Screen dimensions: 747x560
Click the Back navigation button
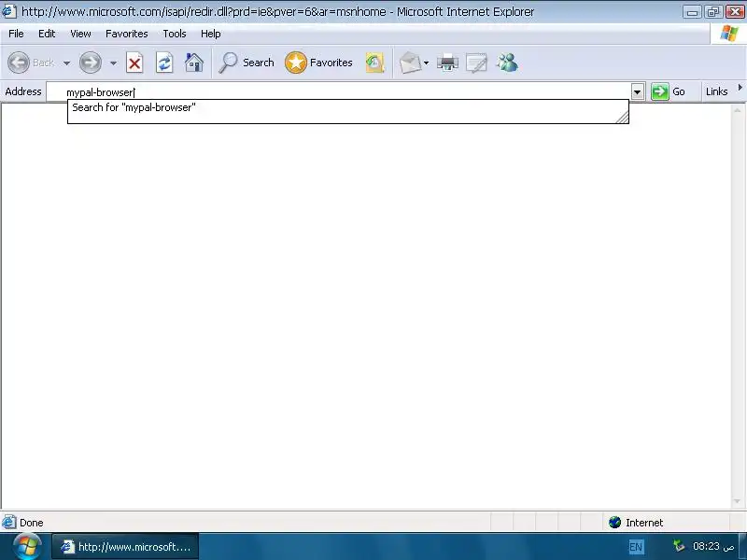[x=31, y=63]
